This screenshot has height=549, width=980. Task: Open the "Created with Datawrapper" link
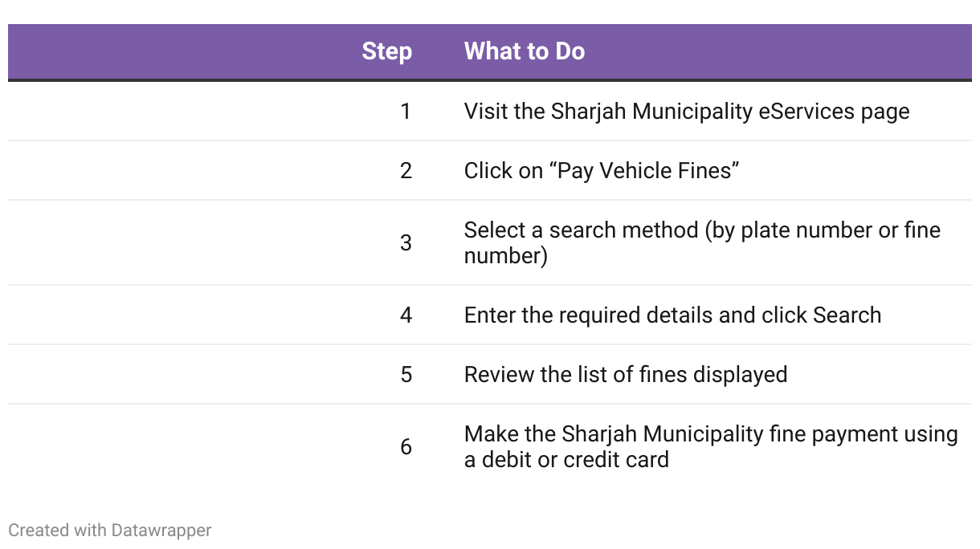coord(110,531)
